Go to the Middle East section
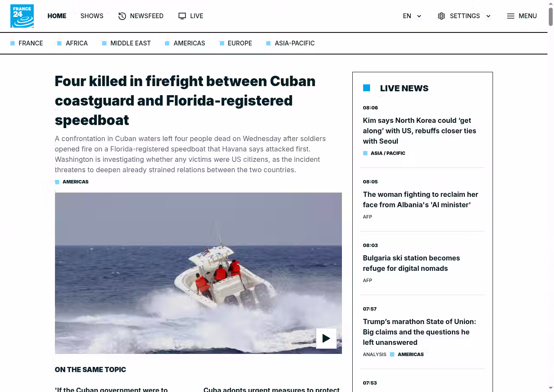This screenshot has width=554, height=392. 130,43
